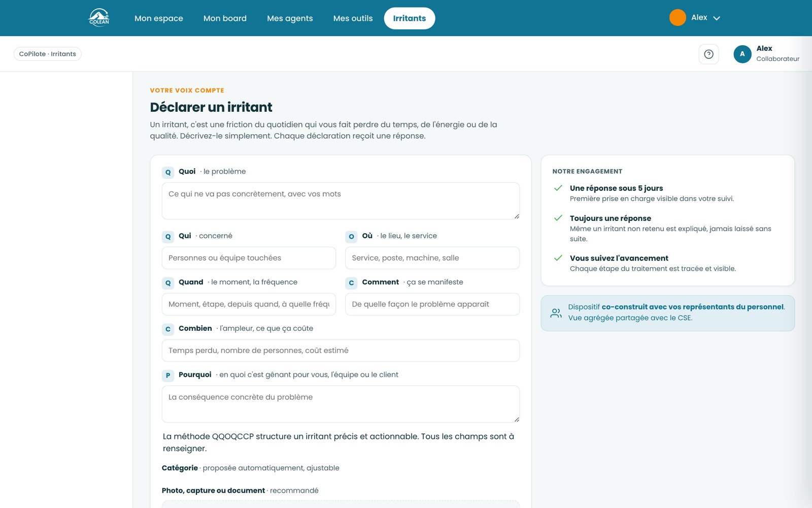The height and width of the screenshot is (508, 812).
Task: Click the Alex name in the top bar
Action: click(x=699, y=17)
